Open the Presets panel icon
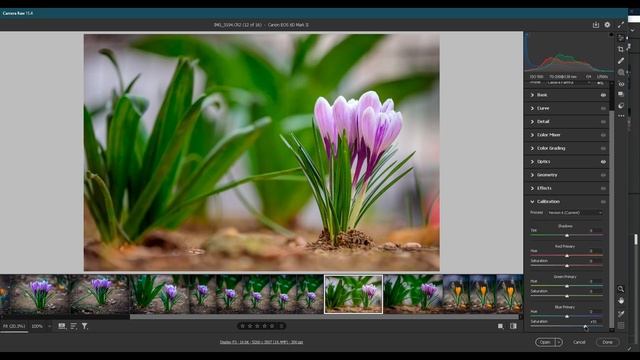 point(621,105)
